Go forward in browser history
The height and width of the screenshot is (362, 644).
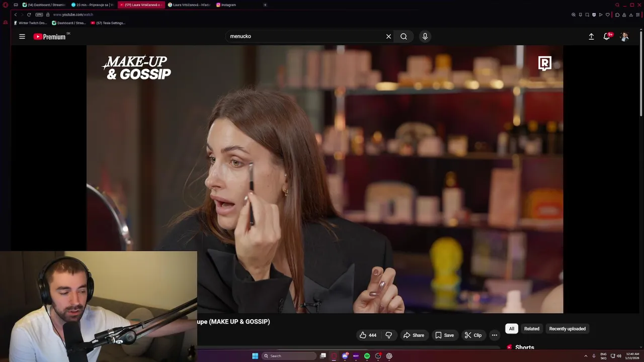tap(22, 15)
